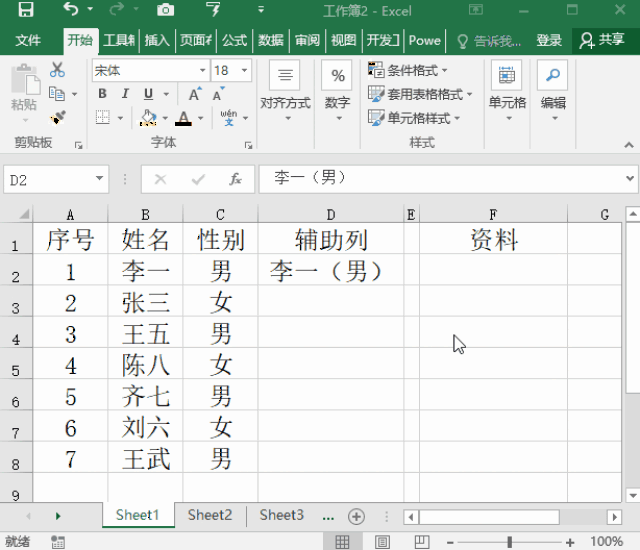This screenshot has height=550, width=640.
Task: Click the zoom slider in status bar
Action: [509, 541]
